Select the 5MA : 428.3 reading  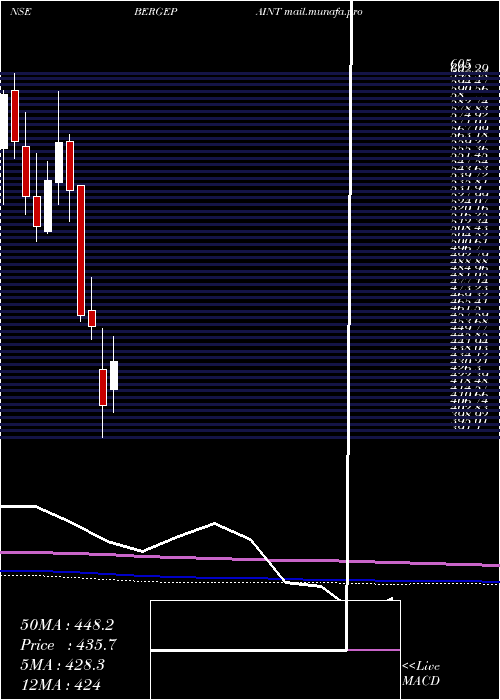[x=62, y=665]
